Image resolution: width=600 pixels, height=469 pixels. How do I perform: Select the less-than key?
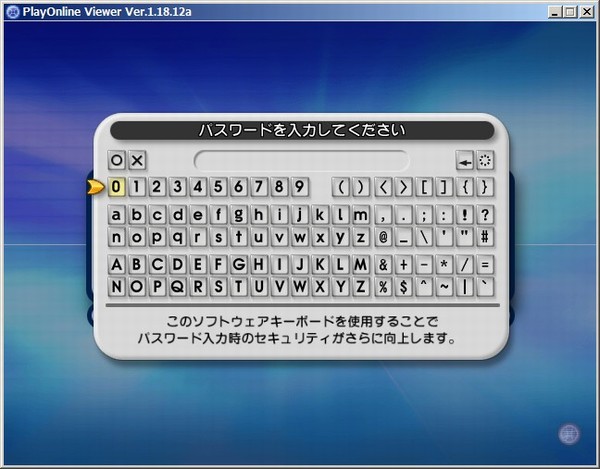383,187
